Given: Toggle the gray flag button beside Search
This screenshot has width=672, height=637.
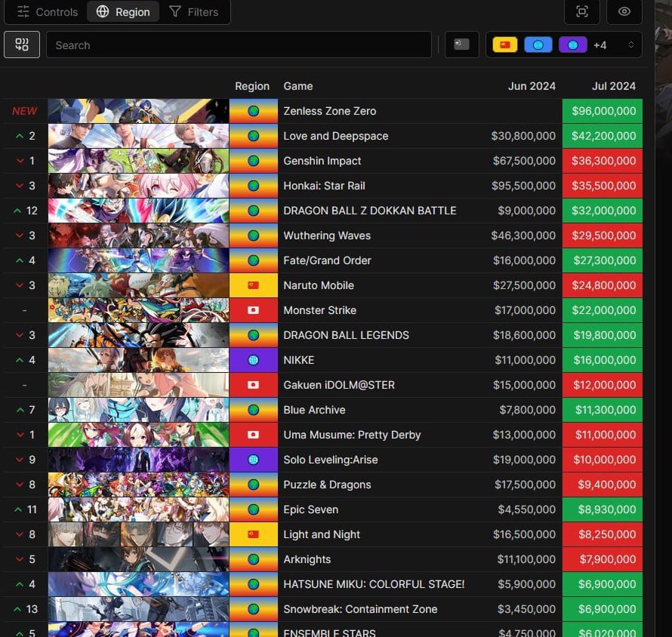Looking at the screenshot, I should click(x=461, y=45).
